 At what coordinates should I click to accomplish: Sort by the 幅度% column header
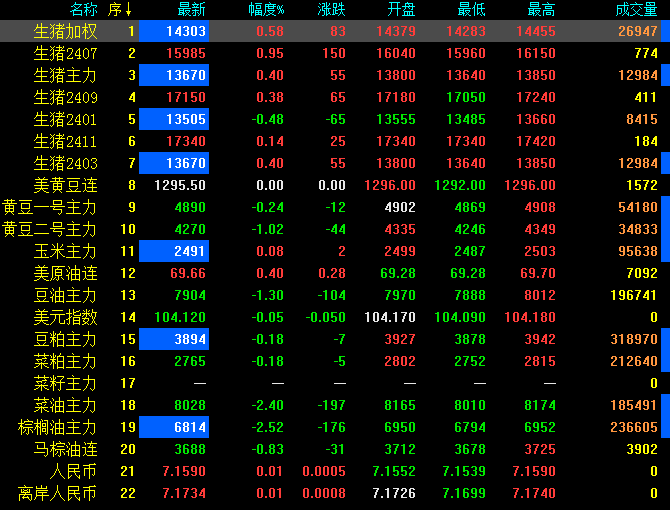(x=266, y=10)
